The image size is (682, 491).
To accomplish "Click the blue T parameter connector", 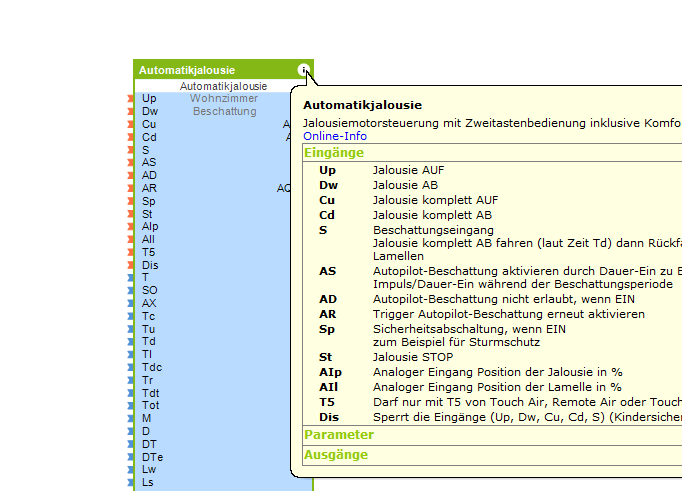I will coord(131,278).
